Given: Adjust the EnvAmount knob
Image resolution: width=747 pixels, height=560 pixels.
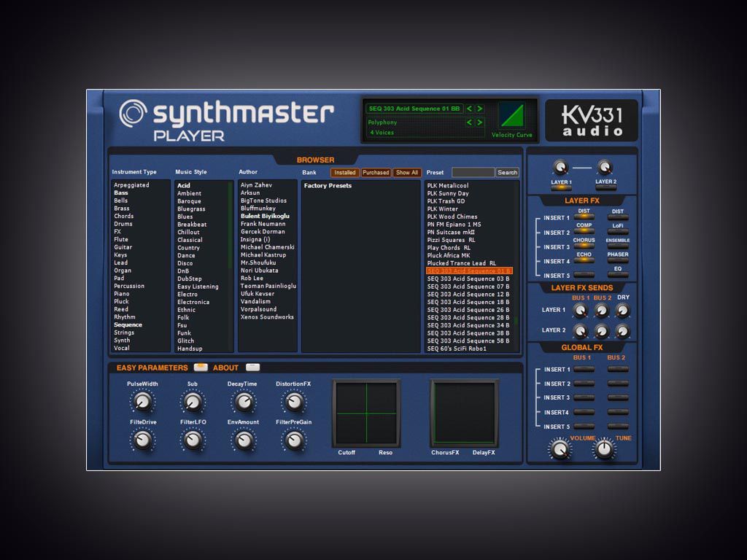Looking at the screenshot, I should click(x=244, y=440).
